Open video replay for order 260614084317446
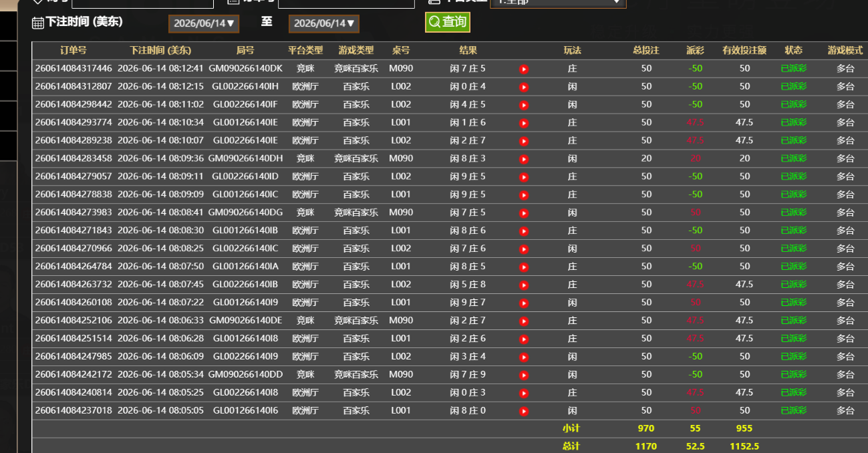 (524, 69)
